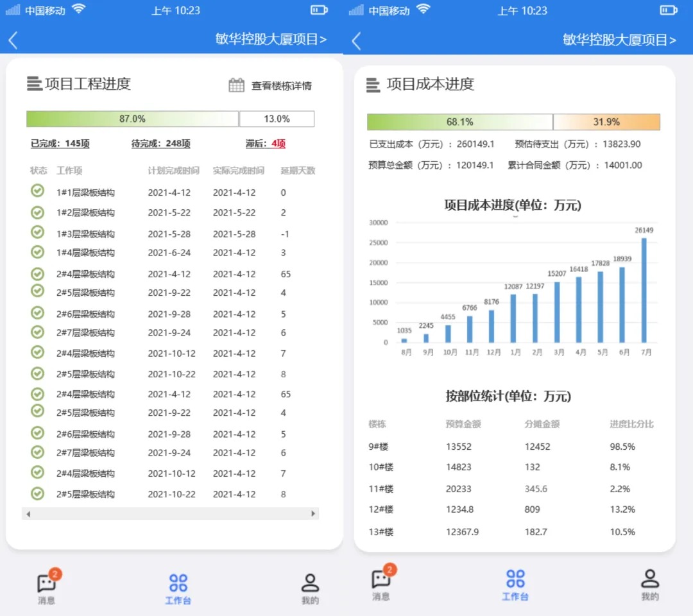Screen dimensions: 693x616
Task: Tap back arrow on 项目工程进度 screen
Action: [13, 40]
